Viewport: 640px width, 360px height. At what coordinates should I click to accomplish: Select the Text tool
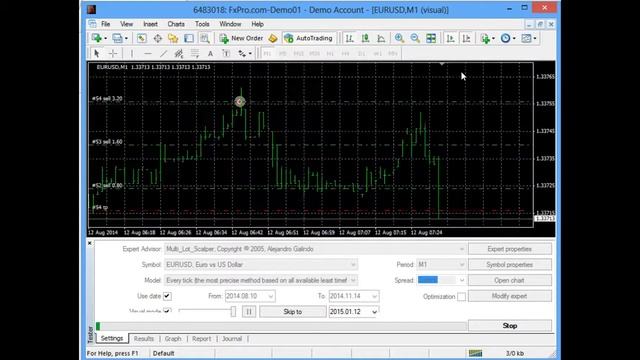coord(210,53)
